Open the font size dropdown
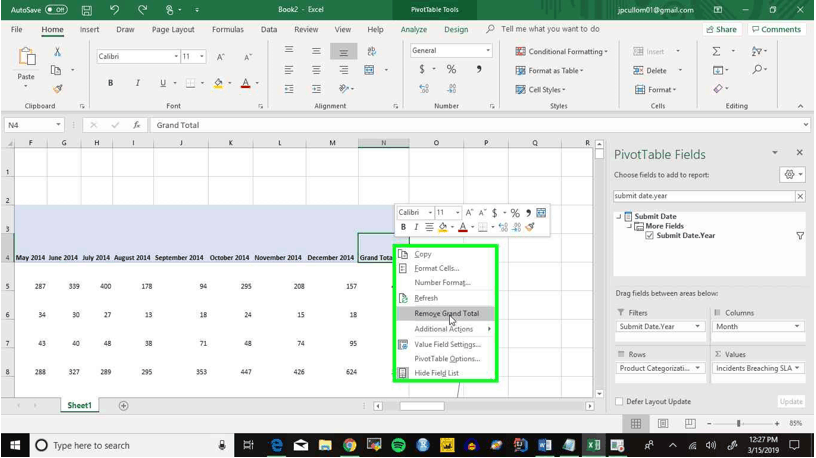Viewport: 816px width, 458px height. coord(202,56)
